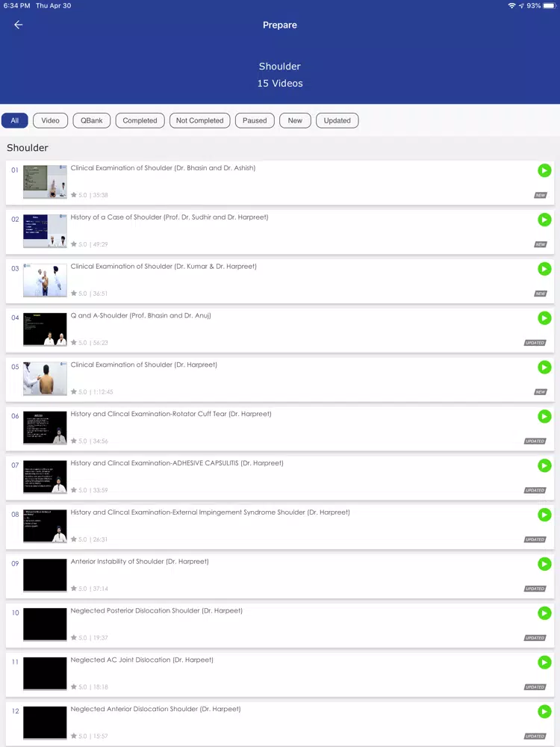Tap the UPDATED badge on video 04

click(x=535, y=343)
